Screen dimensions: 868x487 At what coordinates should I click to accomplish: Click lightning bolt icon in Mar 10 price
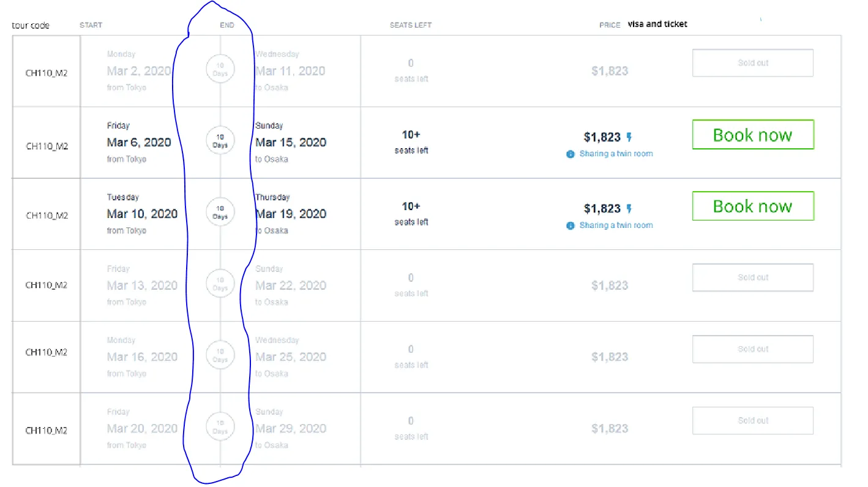coord(629,209)
